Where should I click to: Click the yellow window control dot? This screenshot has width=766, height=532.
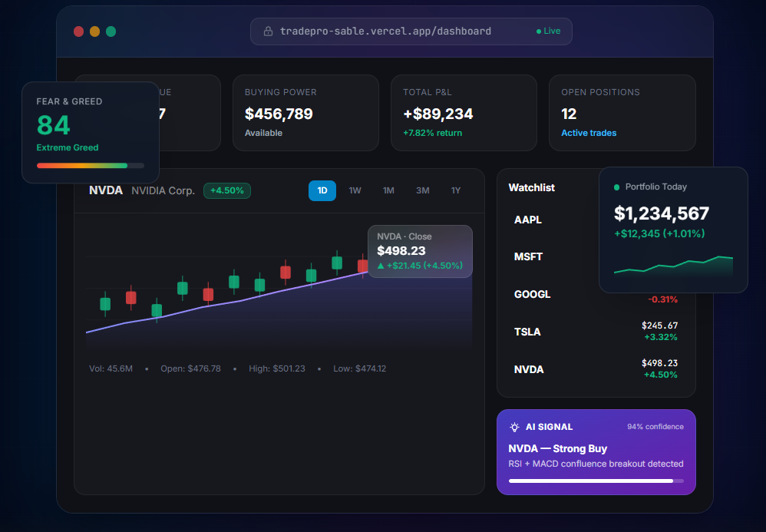click(x=94, y=31)
